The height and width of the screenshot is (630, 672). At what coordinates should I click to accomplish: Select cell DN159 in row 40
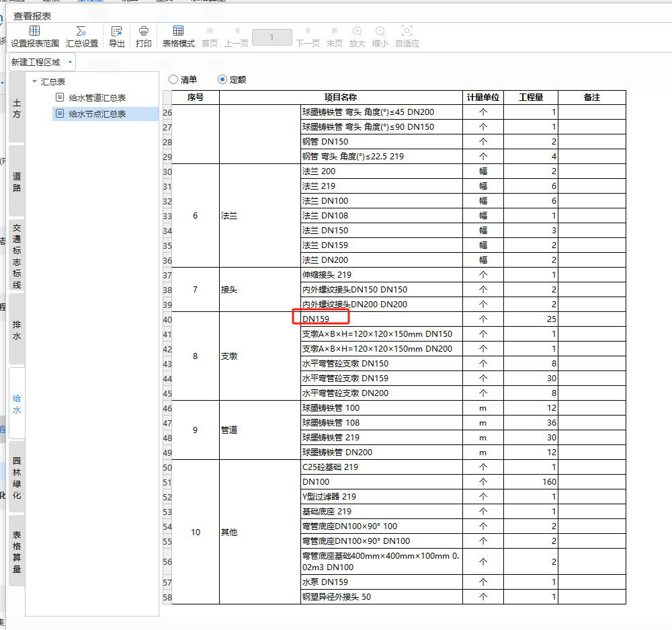[x=382, y=319]
